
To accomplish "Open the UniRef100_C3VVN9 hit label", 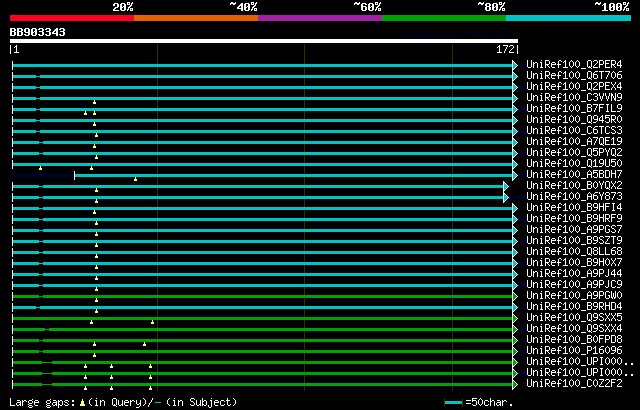I will [574, 98].
